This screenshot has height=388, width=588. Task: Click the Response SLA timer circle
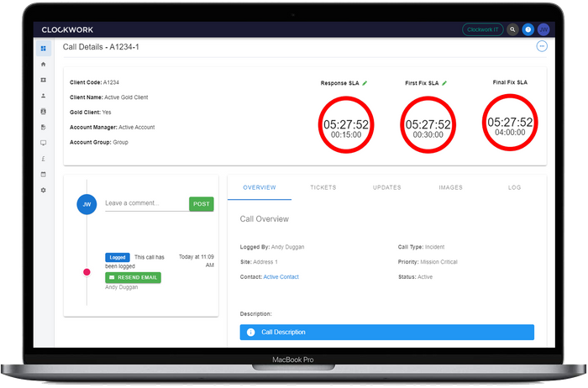pyautogui.click(x=346, y=125)
